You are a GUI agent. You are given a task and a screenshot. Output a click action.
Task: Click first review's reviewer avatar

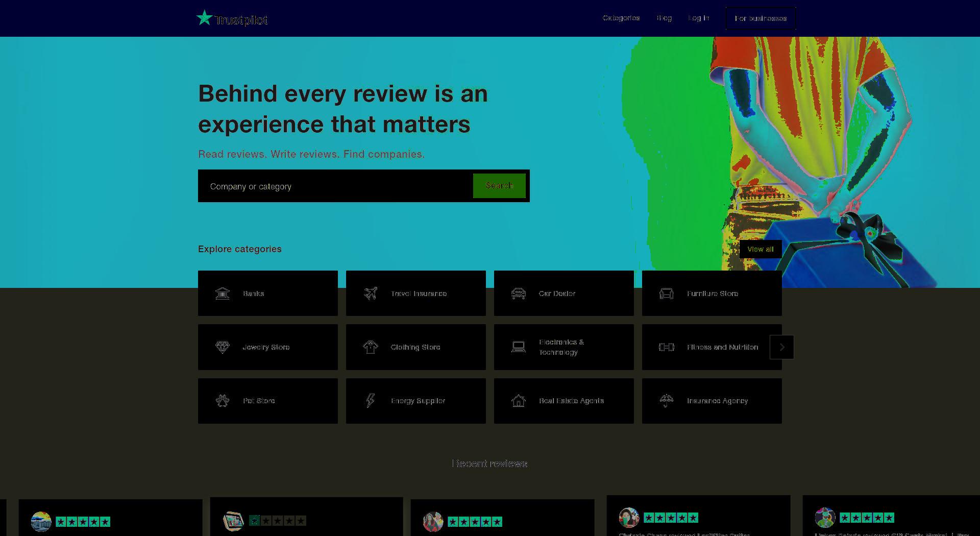coord(41,522)
